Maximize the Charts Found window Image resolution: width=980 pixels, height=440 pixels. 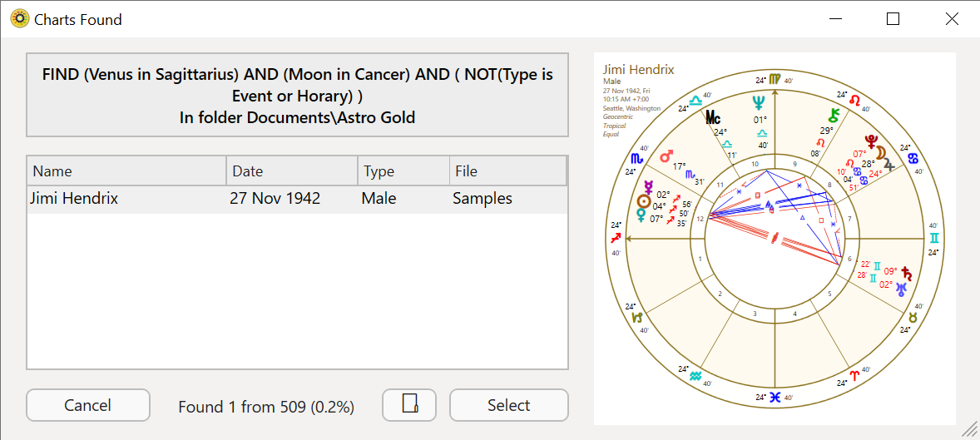pyautogui.click(x=893, y=19)
